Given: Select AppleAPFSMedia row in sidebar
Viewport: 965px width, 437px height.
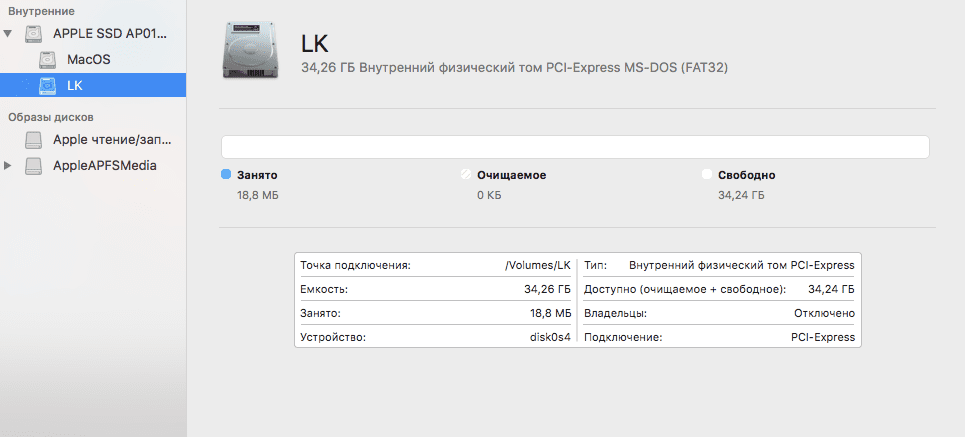Looking at the screenshot, I should [x=93, y=166].
